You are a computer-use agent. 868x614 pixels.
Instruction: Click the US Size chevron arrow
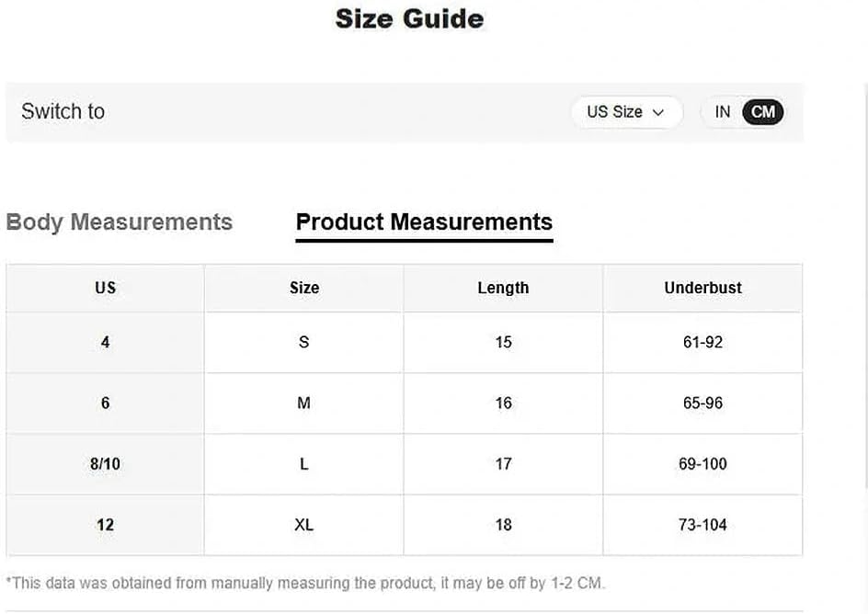coord(658,113)
